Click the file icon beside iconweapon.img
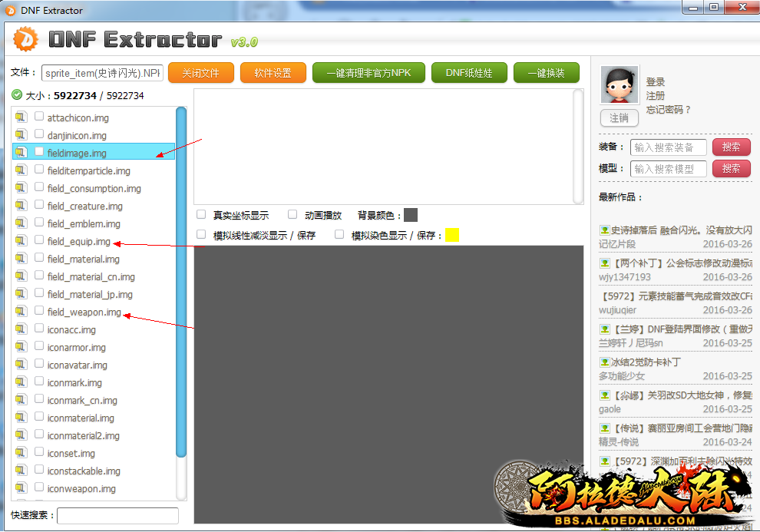Viewport: 760px width, 532px height. (x=21, y=488)
